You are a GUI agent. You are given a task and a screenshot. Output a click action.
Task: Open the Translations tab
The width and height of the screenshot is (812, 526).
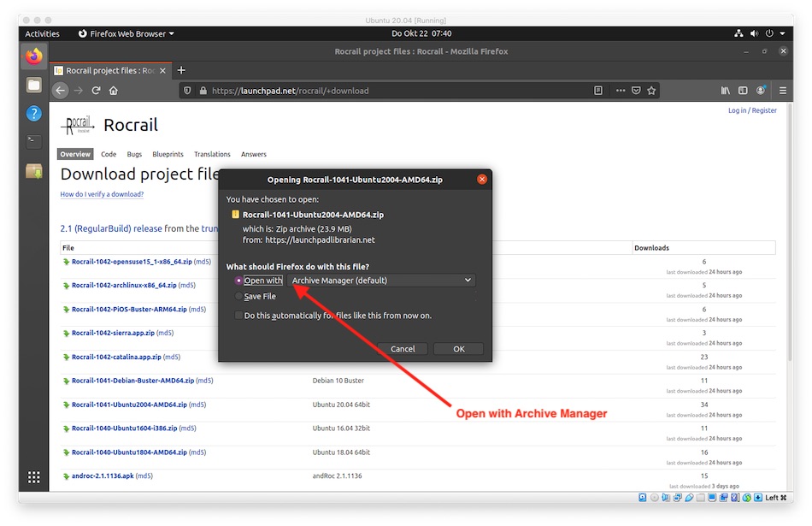click(212, 155)
